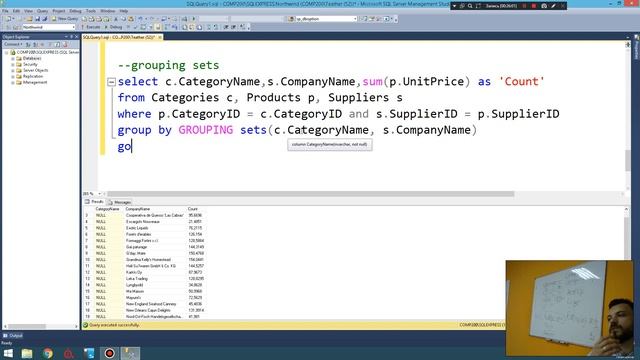Click the Karkki Oy result cell

[155, 272]
